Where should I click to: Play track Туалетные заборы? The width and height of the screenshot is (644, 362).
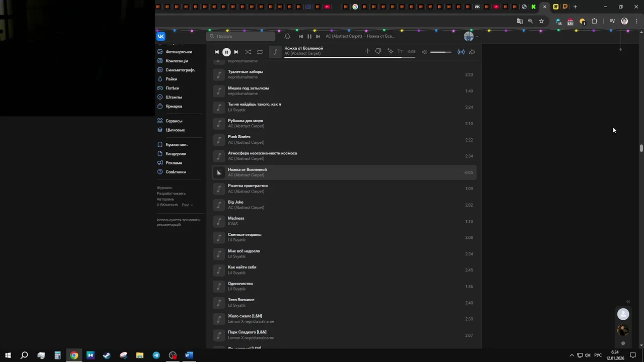click(x=344, y=74)
